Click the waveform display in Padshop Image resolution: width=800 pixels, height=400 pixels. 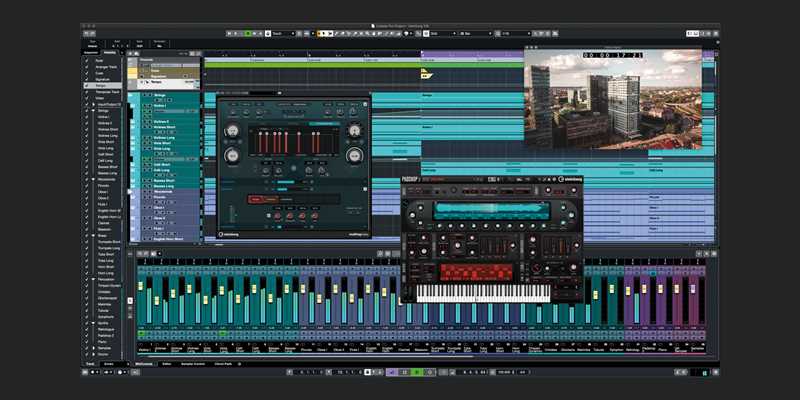click(491, 210)
